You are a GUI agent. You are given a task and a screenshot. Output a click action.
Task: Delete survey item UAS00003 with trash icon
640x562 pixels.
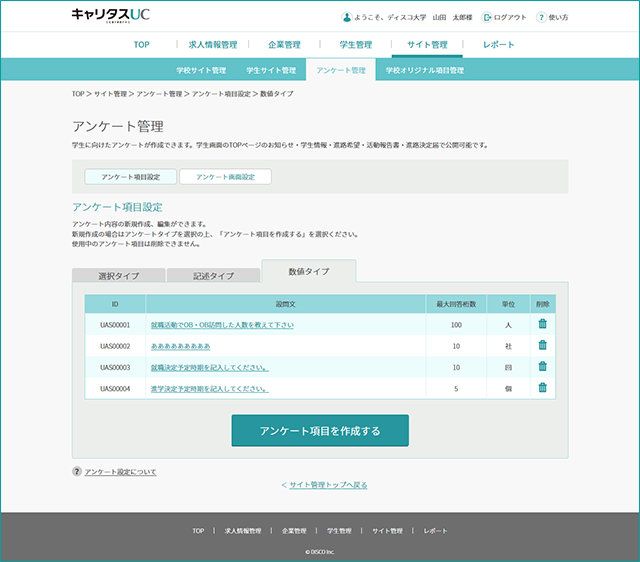(542, 366)
